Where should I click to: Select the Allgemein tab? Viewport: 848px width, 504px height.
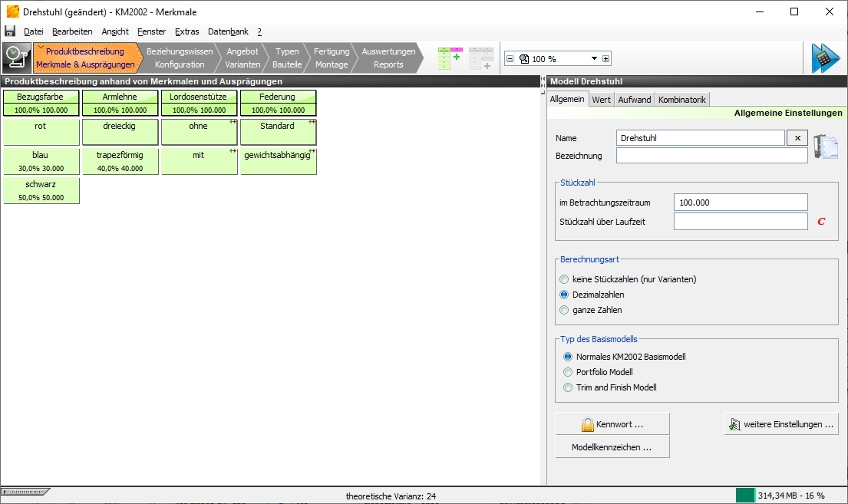click(567, 99)
